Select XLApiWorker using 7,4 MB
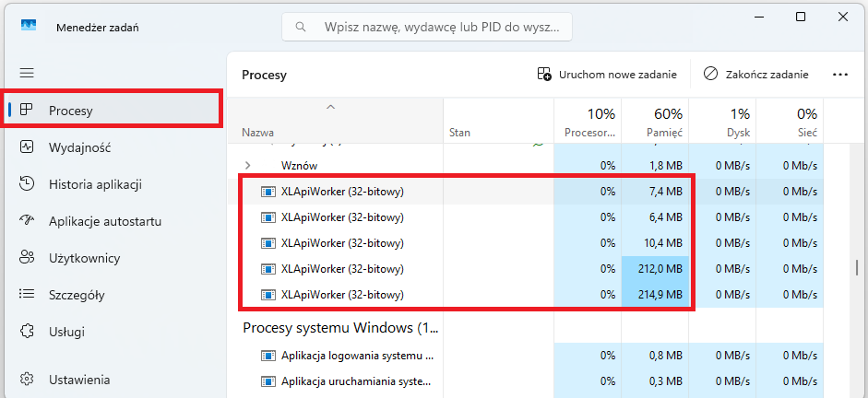868x398 pixels. tap(526, 192)
